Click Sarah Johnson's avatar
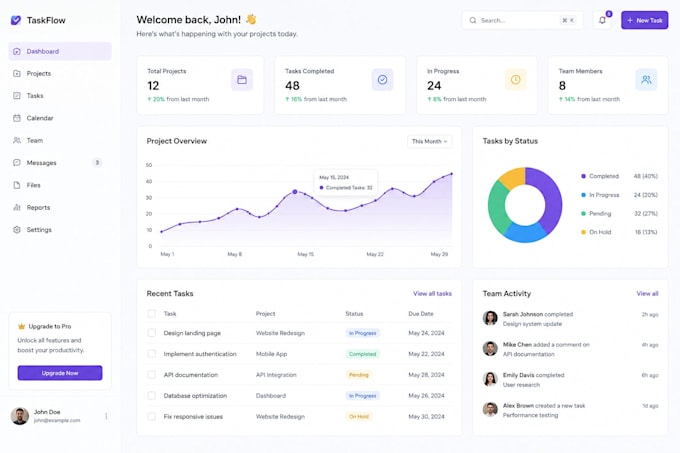 490,318
